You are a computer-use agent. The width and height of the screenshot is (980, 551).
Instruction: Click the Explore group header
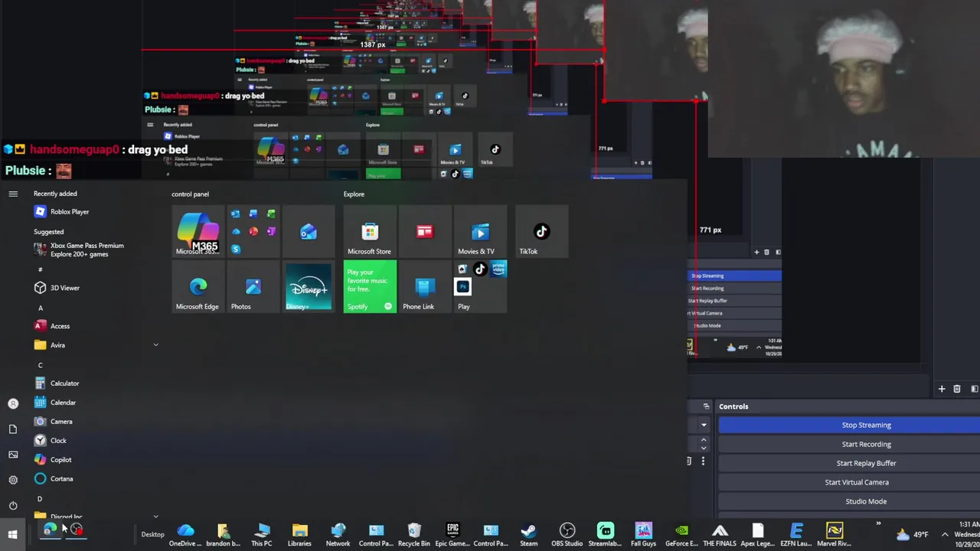click(354, 194)
